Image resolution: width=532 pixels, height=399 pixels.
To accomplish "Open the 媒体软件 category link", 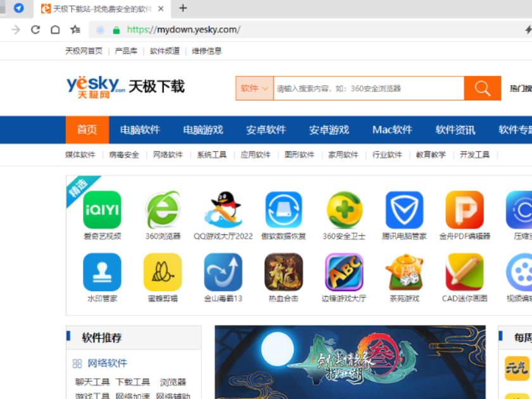I will coord(80,155).
